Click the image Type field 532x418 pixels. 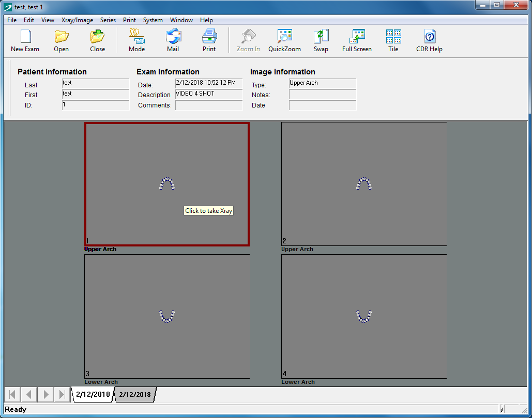322,83
